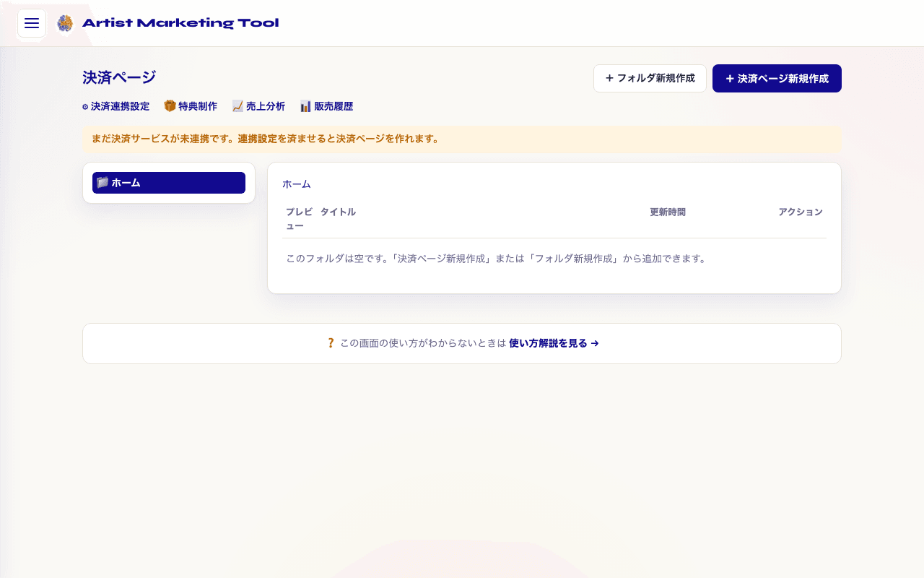Open 使い方解説を見る help link
Image resolution: width=924 pixels, height=578 pixels.
click(x=554, y=343)
